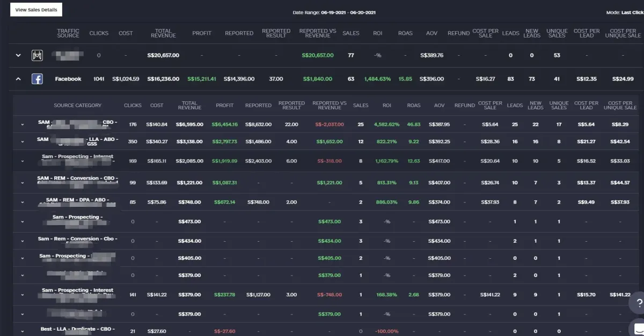The image size is (644, 336).
Task: Select the Facebook traffic source name
Action: [x=68, y=79]
